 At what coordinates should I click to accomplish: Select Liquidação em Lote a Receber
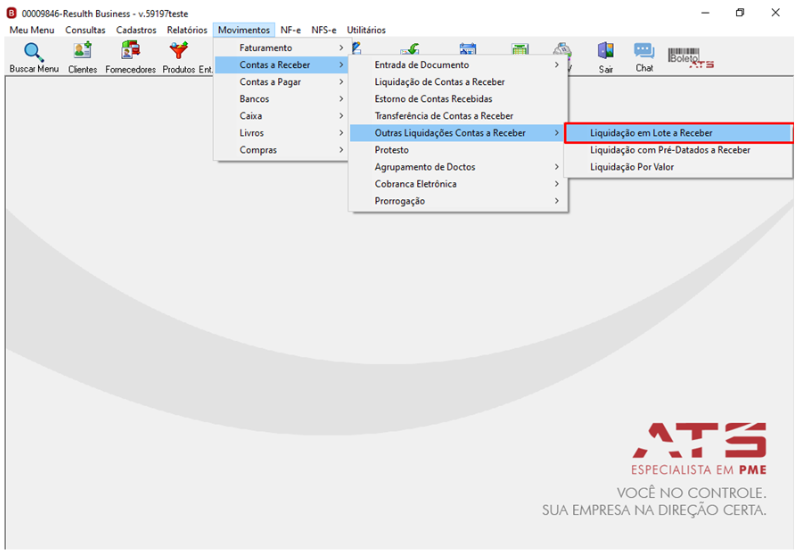point(679,133)
